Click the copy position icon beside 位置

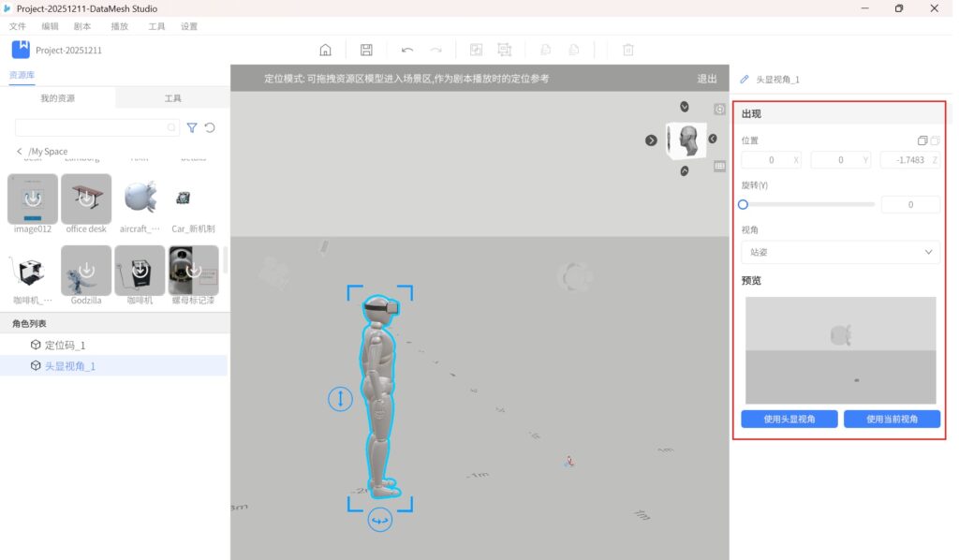pyautogui.click(x=922, y=140)
